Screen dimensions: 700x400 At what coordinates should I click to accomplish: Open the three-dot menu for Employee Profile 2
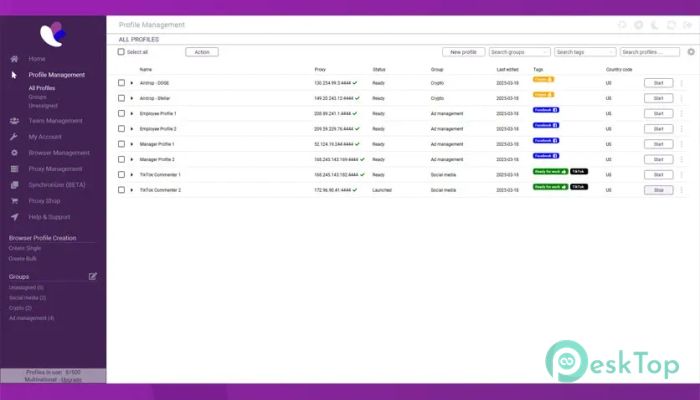click(682, 129)
